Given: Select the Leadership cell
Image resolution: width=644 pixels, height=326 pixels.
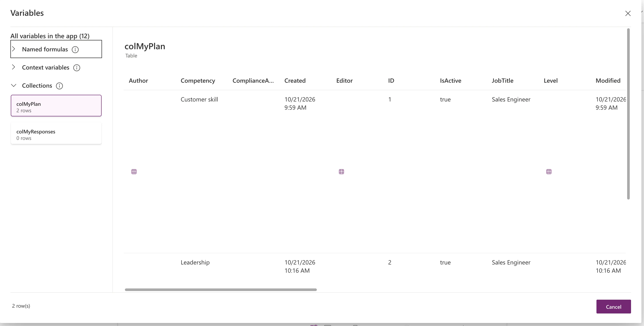Looking at the screenshot, I should point(195,263).
